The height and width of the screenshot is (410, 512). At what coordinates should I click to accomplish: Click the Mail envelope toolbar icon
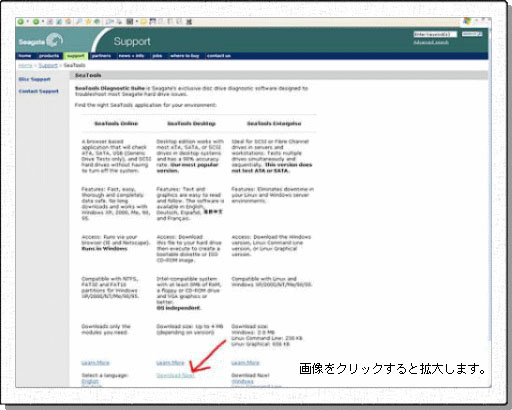point(109,22)
